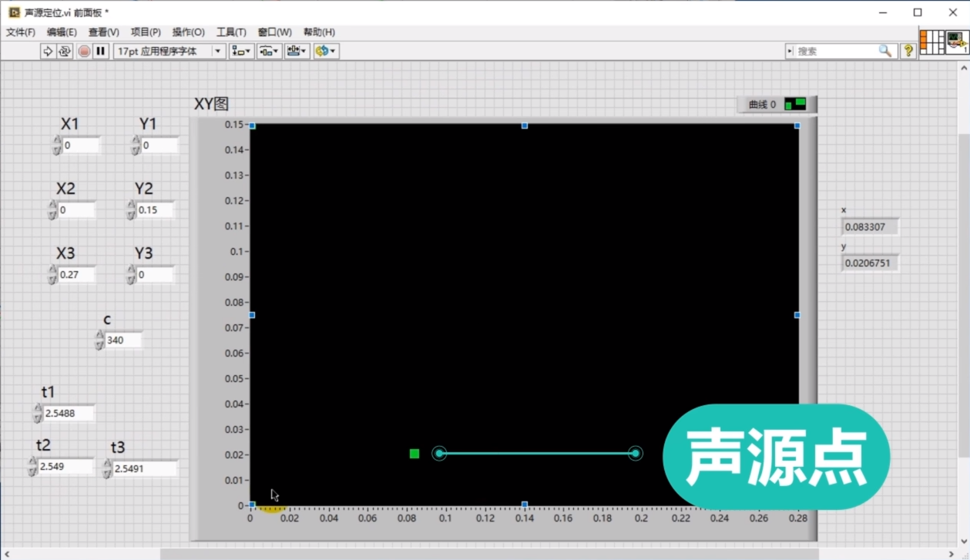The image size is (970, 560).
Task: Open the 文件(F) menu
Action: (21, 32)
